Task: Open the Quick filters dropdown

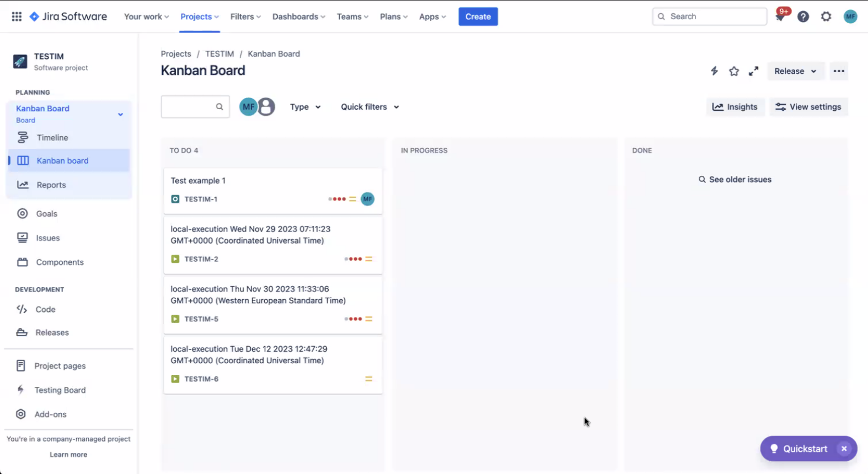Action: (x=370, y=107)
